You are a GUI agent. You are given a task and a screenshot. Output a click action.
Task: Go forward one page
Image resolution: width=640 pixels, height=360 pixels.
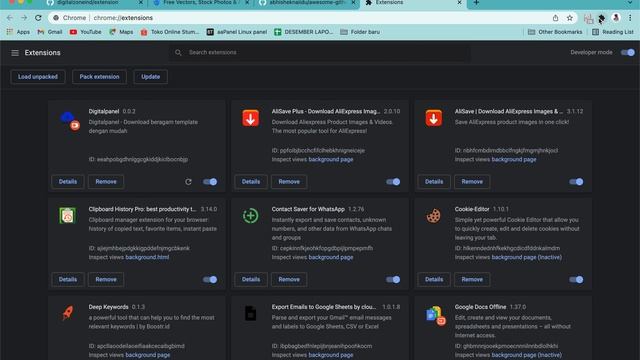[x=24, y=18]
